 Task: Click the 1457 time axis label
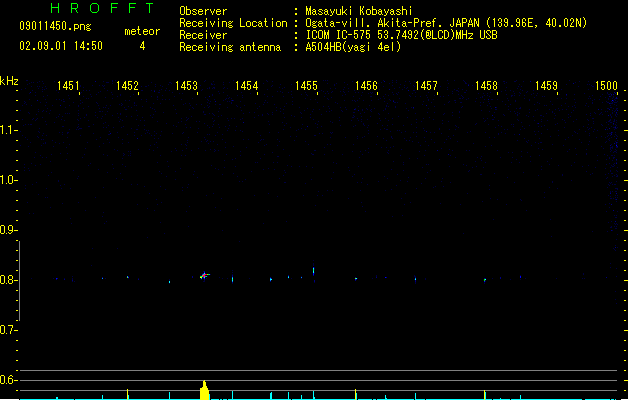click(426, 86)
